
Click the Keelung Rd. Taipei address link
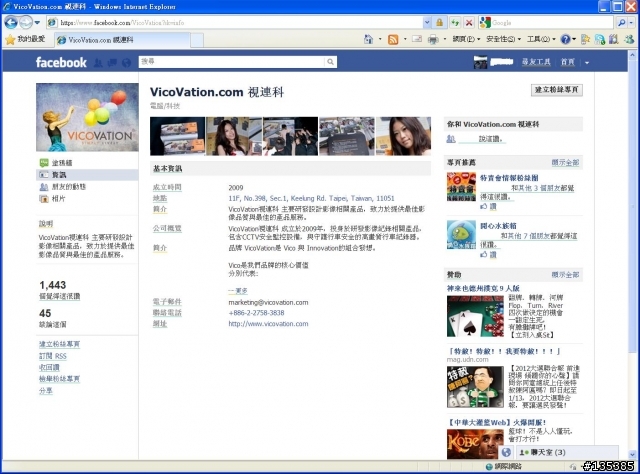(311, 198)
